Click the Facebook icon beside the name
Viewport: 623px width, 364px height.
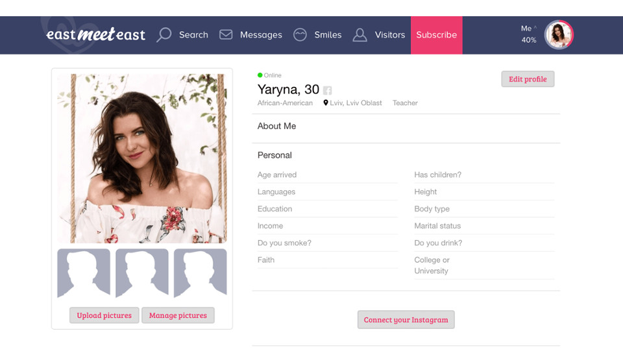tap(328, 91)
